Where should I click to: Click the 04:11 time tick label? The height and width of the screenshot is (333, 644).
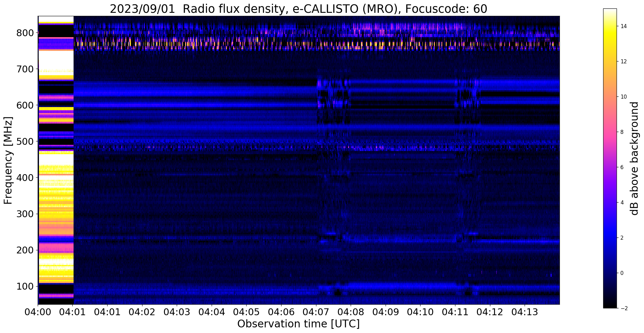[x=455, y=312]
